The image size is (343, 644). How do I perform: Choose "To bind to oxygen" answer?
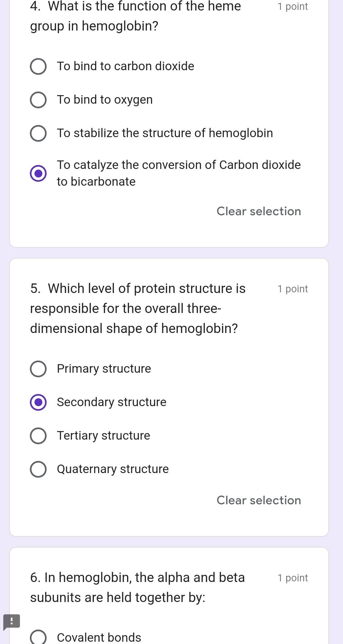tap(38, 100)
